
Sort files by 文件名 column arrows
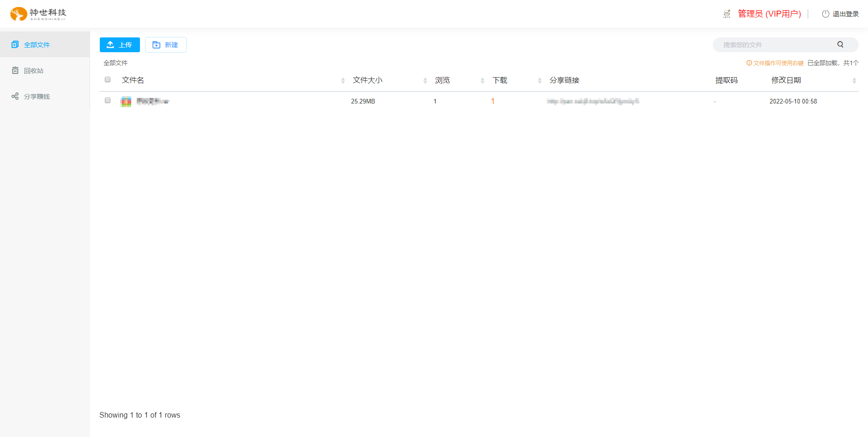(343, 80)
